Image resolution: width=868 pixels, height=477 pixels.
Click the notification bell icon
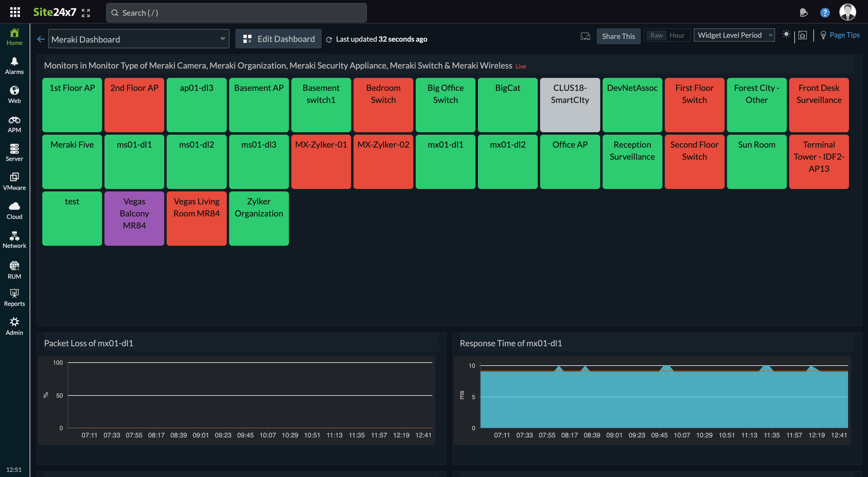coord(803,12)
